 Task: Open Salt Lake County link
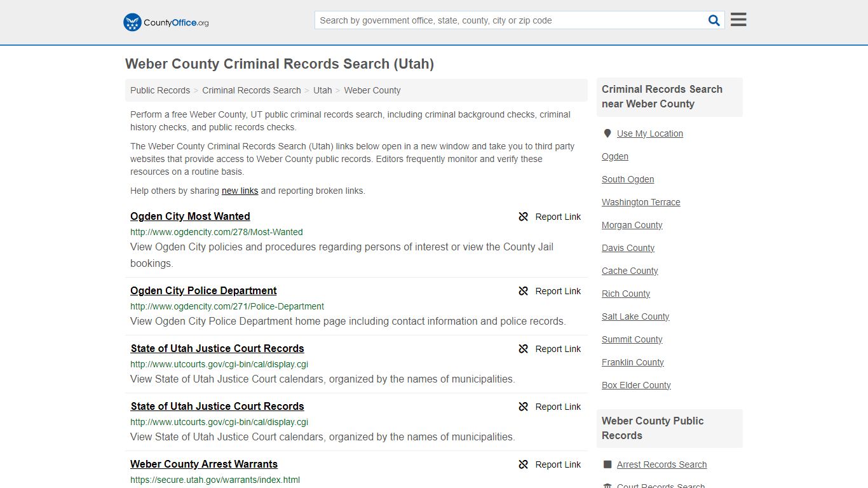pyautogui.click(x=635, y=316)
